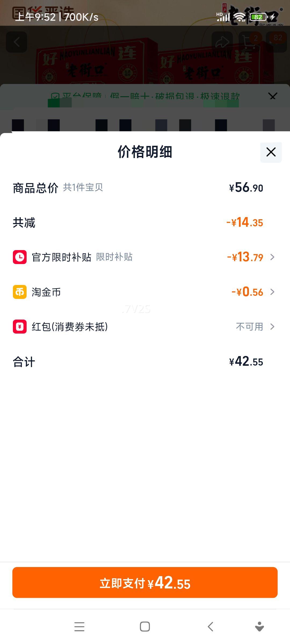Open the Android recent apps menu

coord(79,627)
